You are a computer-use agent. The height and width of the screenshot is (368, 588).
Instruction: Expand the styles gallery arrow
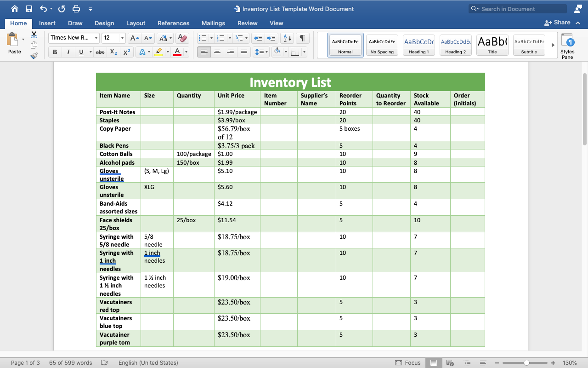click(x=553, y=45)
